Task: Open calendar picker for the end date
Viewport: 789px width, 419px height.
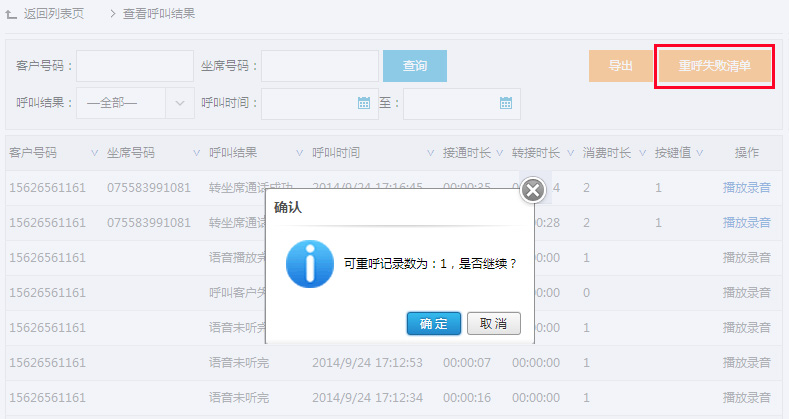Action: pyautogui.click(x=506, y=102)
